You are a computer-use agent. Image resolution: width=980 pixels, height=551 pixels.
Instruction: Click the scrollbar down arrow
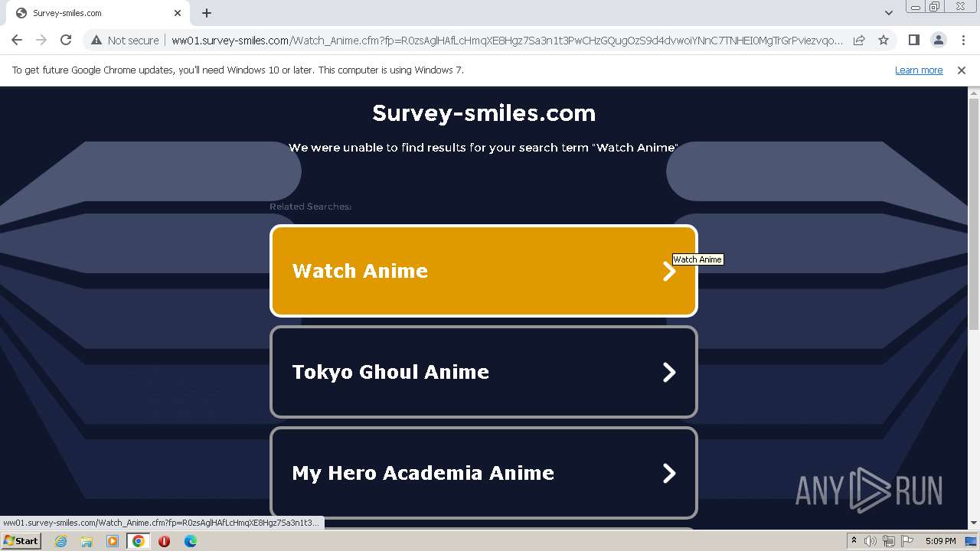[x=974, y=523]
